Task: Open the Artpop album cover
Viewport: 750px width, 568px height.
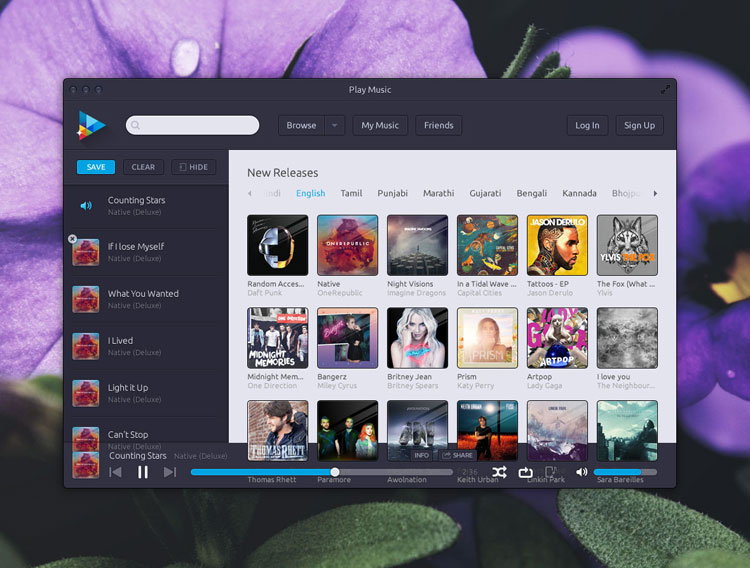Action: pyautogui.click(x=557, y=338)
